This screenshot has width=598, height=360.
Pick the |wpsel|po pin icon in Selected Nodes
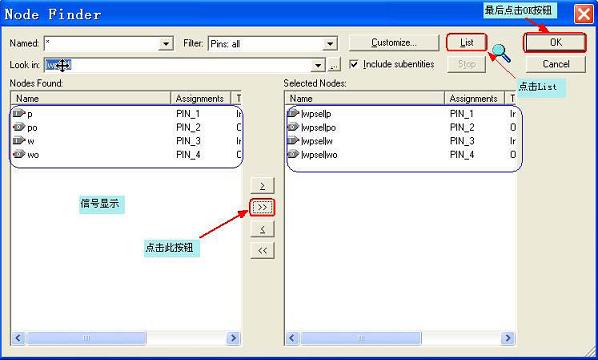tap(293, 127)
